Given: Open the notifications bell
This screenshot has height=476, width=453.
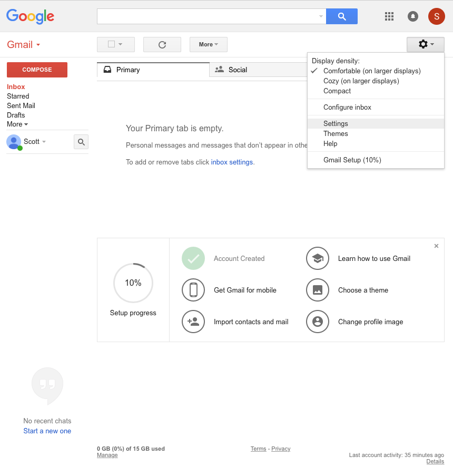Looking at the screenshot, I should click(412, 16).
